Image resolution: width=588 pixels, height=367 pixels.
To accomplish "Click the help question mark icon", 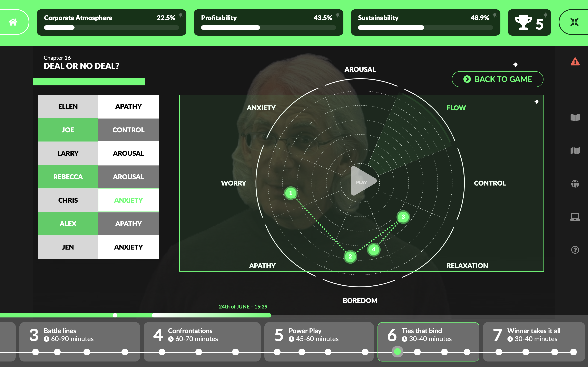I will click(575, 250).
